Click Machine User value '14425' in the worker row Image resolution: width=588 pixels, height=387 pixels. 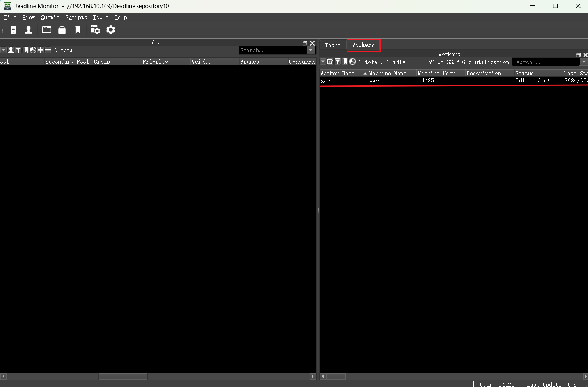pyautogui.click(x=426, y=81)
